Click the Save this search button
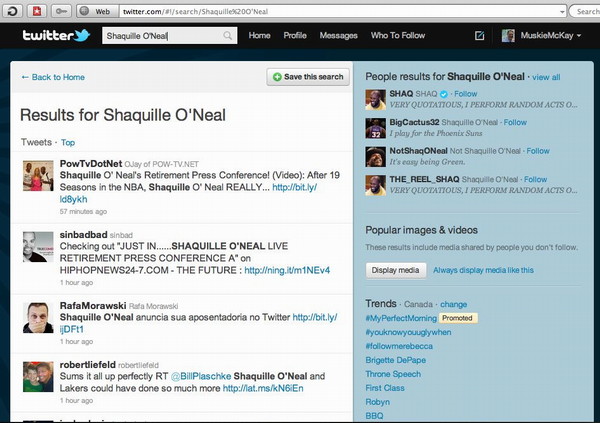 (308, 77)
